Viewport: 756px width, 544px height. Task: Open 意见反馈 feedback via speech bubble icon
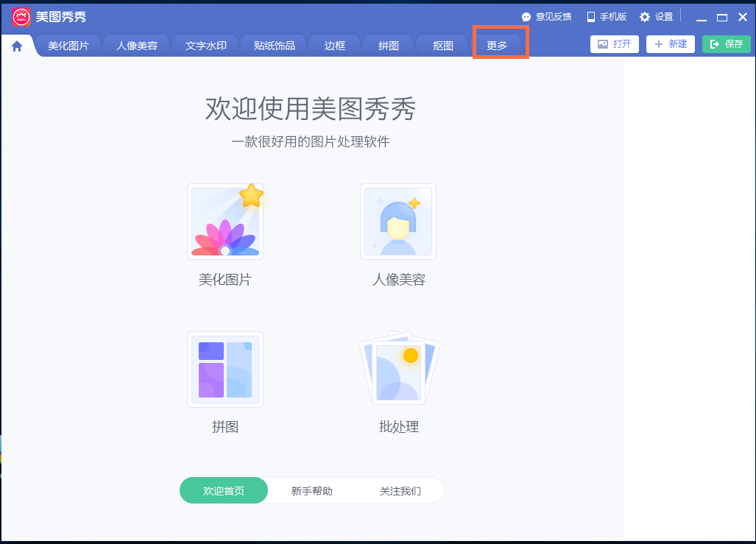(x=526, y=16)
